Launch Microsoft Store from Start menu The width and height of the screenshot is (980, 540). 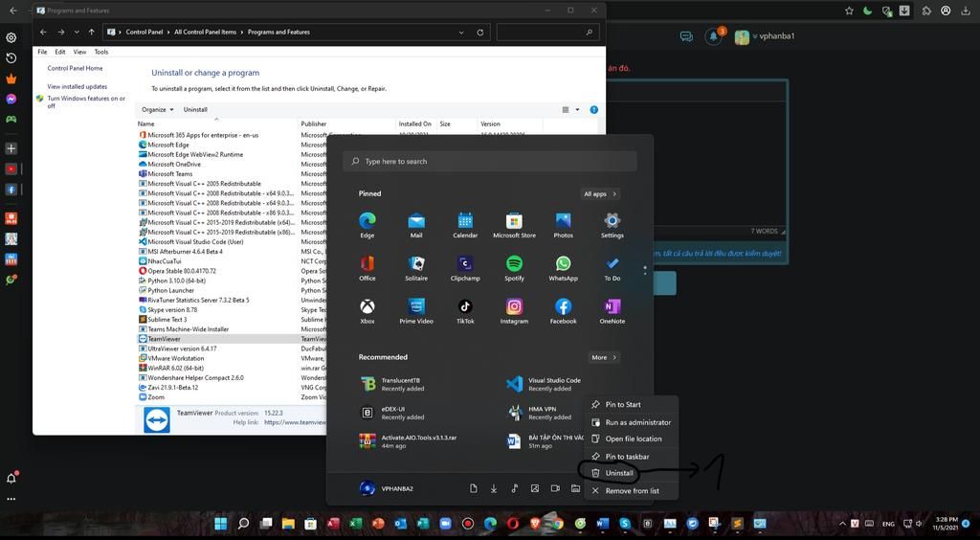click(x=514, y=225)
